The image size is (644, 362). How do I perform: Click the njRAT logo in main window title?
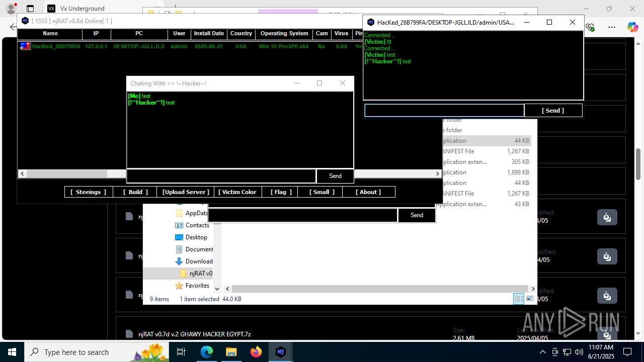[x=25, y=21]
